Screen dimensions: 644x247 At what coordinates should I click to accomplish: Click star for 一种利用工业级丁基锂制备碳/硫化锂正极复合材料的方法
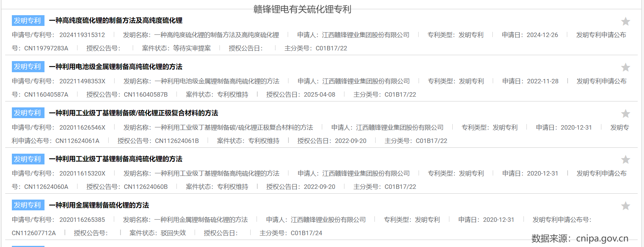625,114
